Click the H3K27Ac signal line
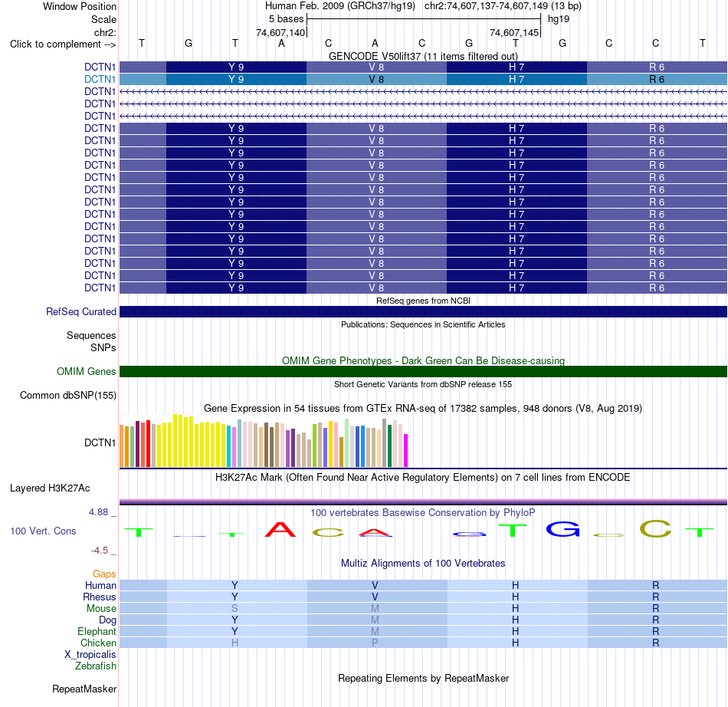This screenshot has height=707, width=728. [423, 502]
